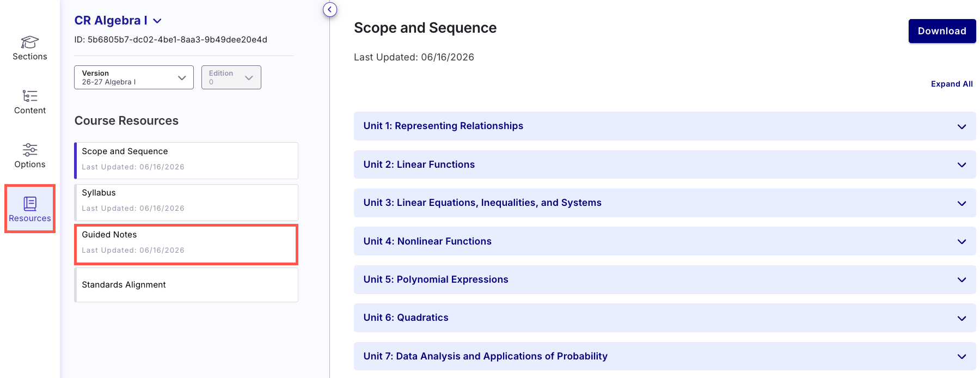This screenshot has width=980, height=378.
Task: Collapse the side panel with circled arrow
Action: pos(330,10)
